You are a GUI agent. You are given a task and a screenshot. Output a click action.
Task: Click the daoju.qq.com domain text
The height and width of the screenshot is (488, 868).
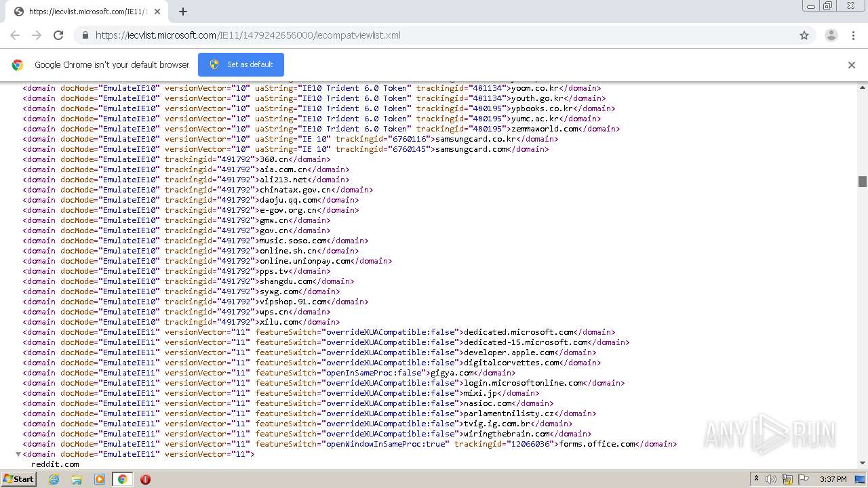[288, 200]
